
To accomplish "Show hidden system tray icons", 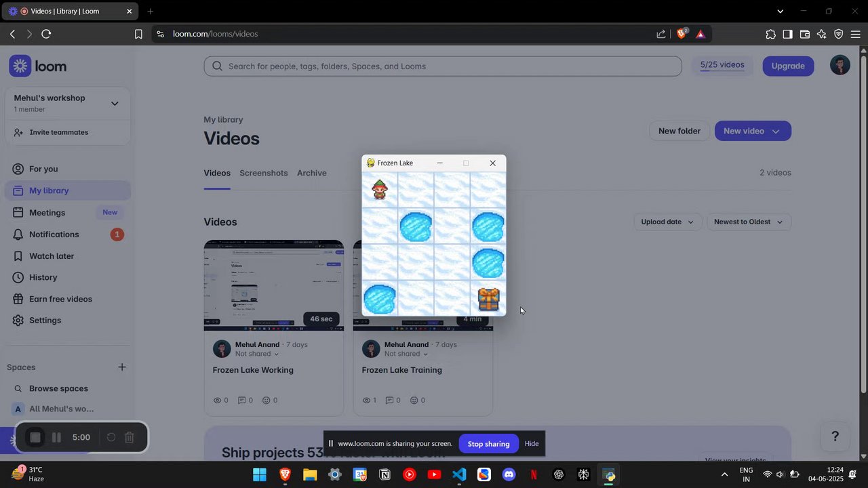I will pos(724,474).
